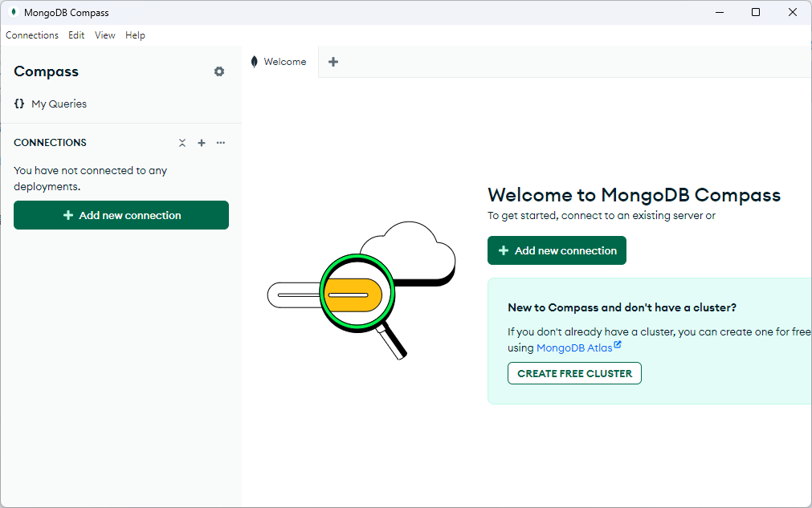Click Add new connection in the sidebar

(120, 215)
